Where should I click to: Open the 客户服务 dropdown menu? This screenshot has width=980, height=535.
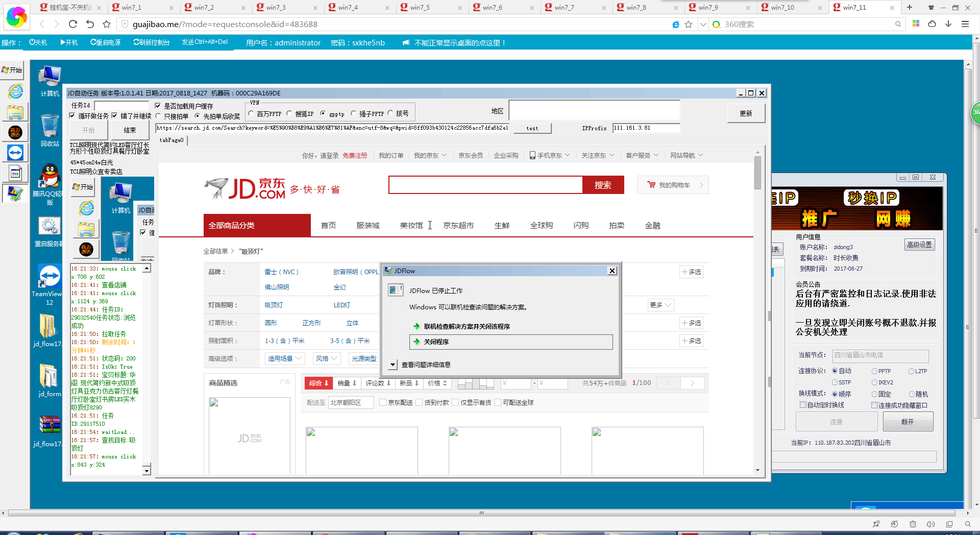coord(642,156)
